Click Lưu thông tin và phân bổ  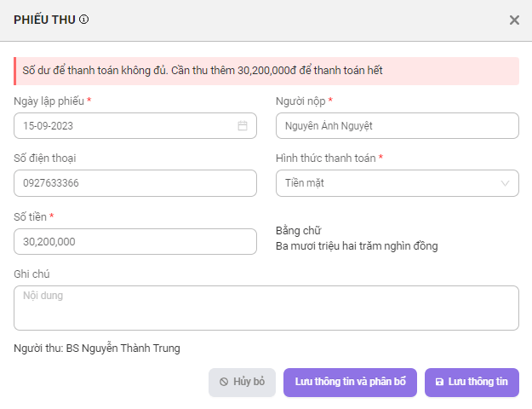point(350,383)
